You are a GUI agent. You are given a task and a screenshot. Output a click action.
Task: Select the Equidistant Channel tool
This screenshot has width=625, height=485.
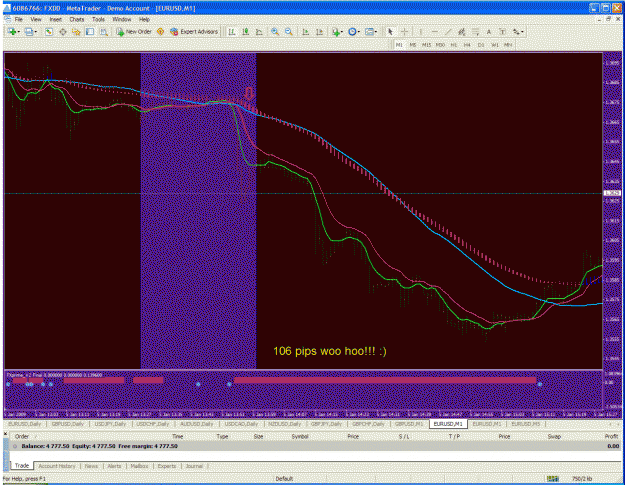pyautogui.click(x=462, y=32)
